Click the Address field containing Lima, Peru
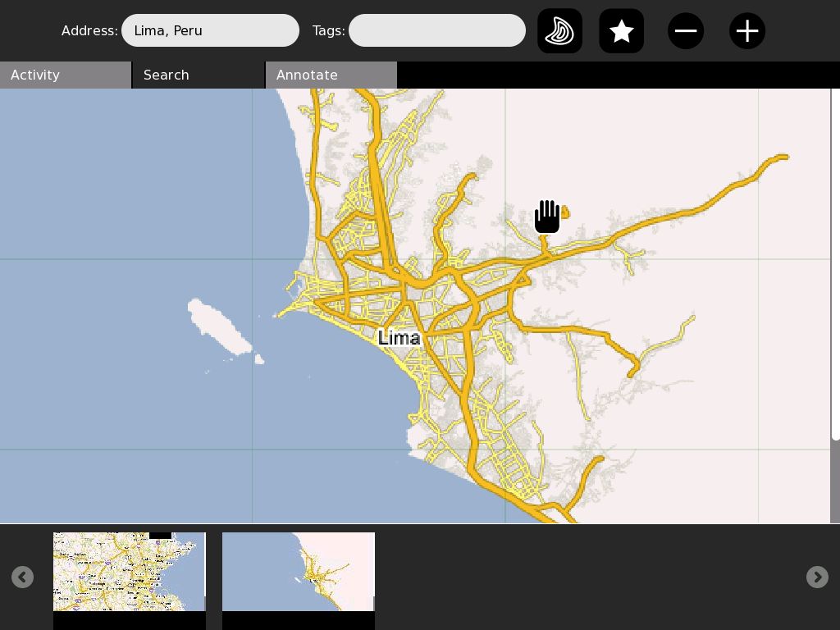Screen dimensions: 840x630 point(210,30)
